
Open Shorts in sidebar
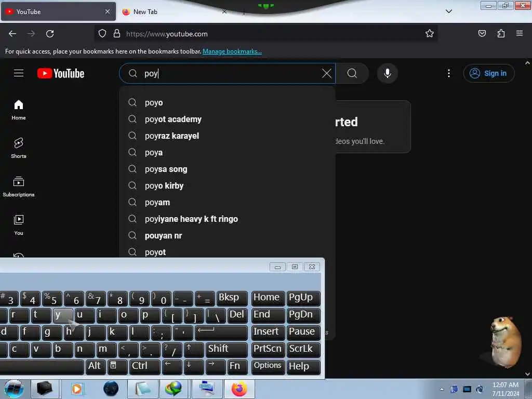tap(19, 148)
